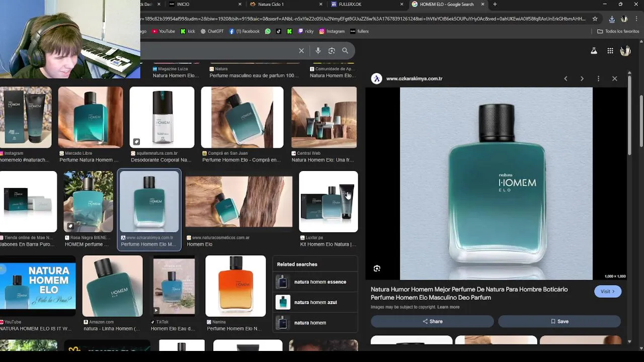Open the Rosa Negra HOMEM perfume thumbnail

pyautogui.click(x=89, y=202)
